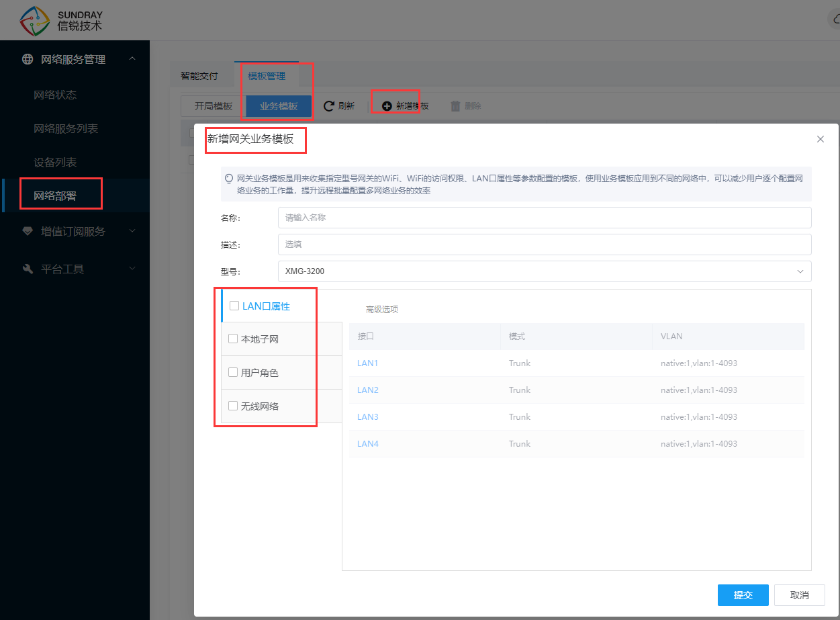Check the 无线网络 checkbox
This screenshot has height=620, width=840.
coord(233,406)
